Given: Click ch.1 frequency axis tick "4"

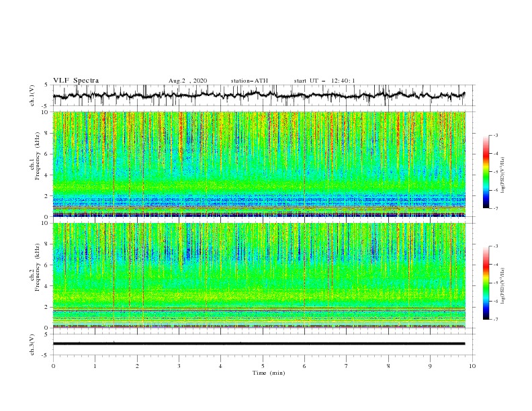Looking at the screenshot, I should point(47,175).
